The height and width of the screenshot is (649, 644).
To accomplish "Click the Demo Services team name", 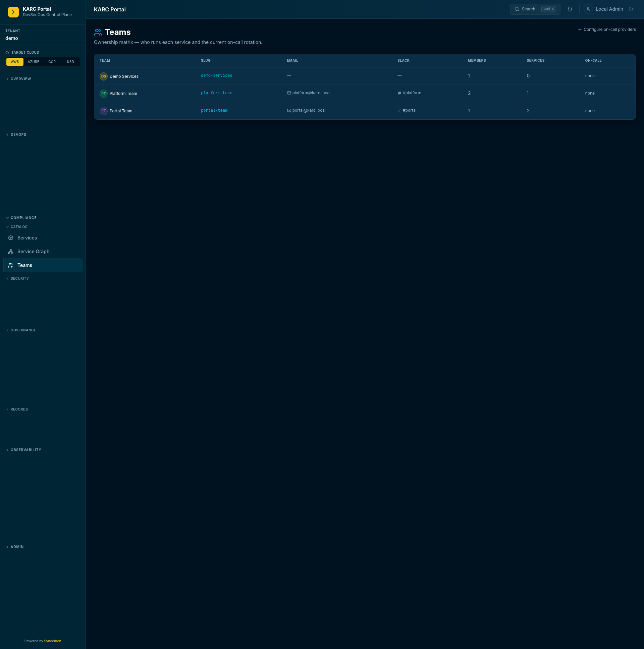I will 124,76.
